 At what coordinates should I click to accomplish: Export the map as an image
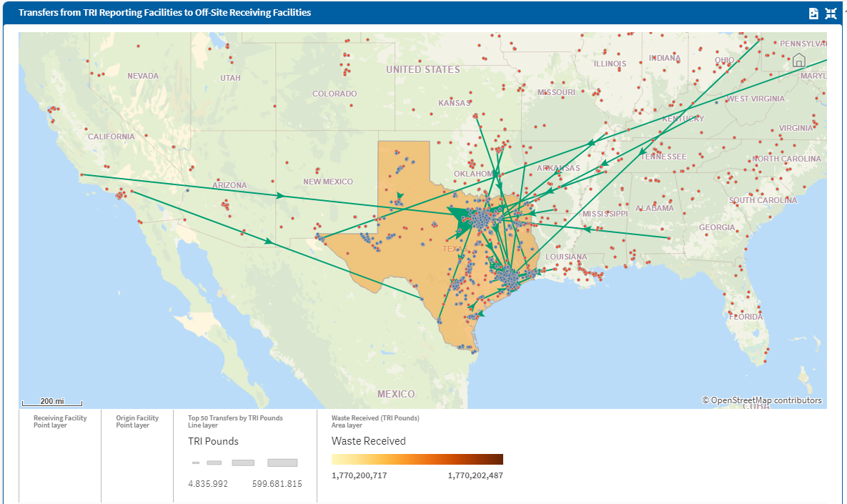pyautogui.click(x=813, y=13)
